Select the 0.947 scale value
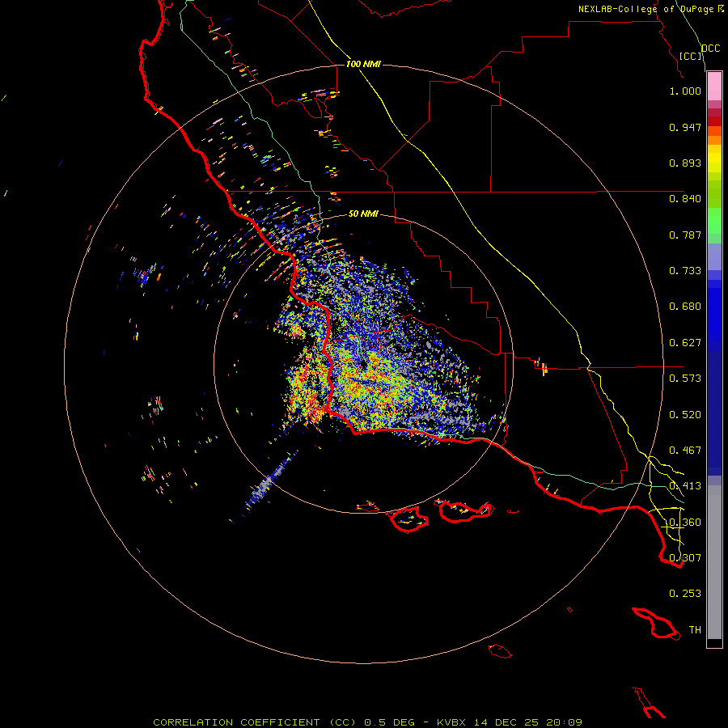This screenshot has width=728, height=728. coord(685,127)
